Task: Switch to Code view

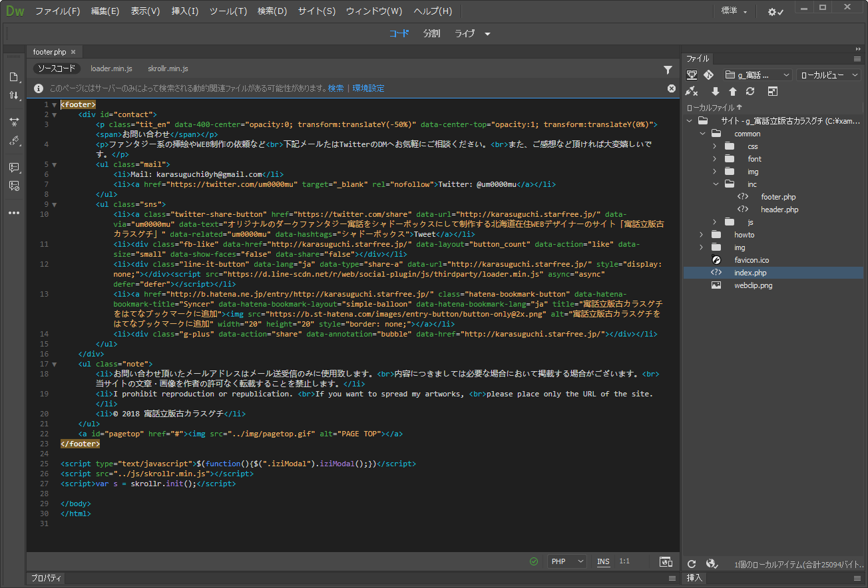Action: (x=399, y=33)
